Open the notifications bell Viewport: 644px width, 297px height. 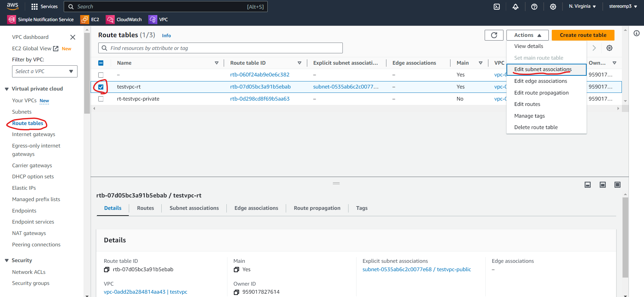click(516, 7)
